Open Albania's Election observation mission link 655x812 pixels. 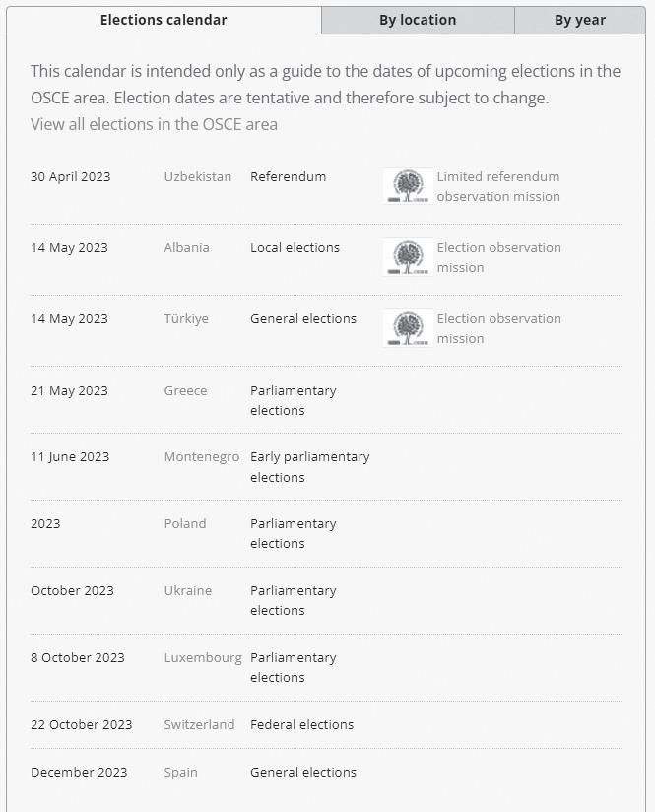coord(498,257)
